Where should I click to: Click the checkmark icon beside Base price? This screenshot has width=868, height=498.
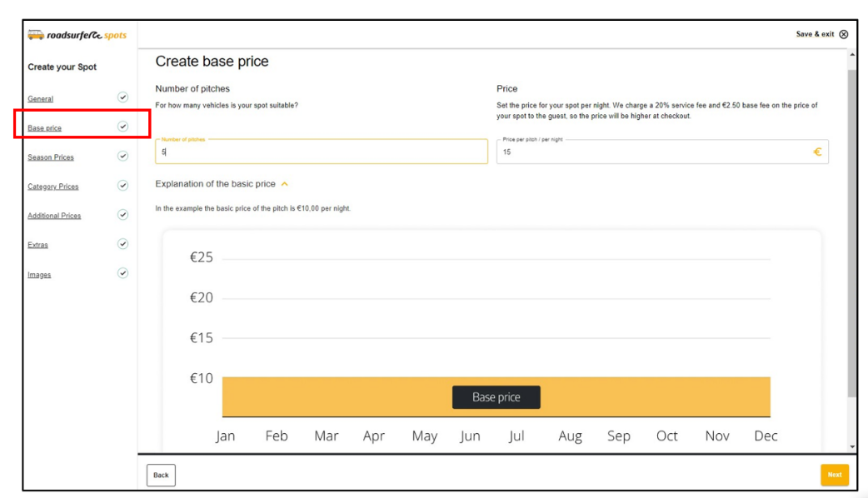[123, 127]
